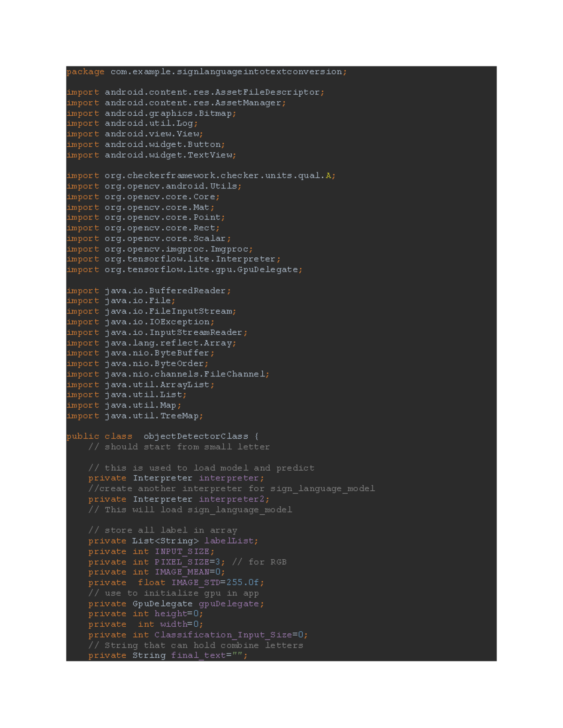Click the import org.opencv.core.Core line

pos(143,197)
